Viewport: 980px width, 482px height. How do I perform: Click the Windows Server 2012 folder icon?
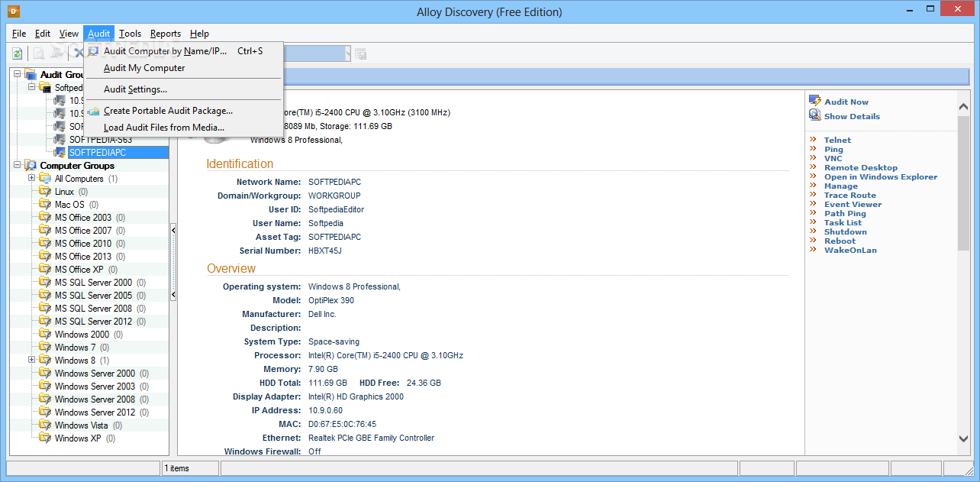tap(45, 412)
